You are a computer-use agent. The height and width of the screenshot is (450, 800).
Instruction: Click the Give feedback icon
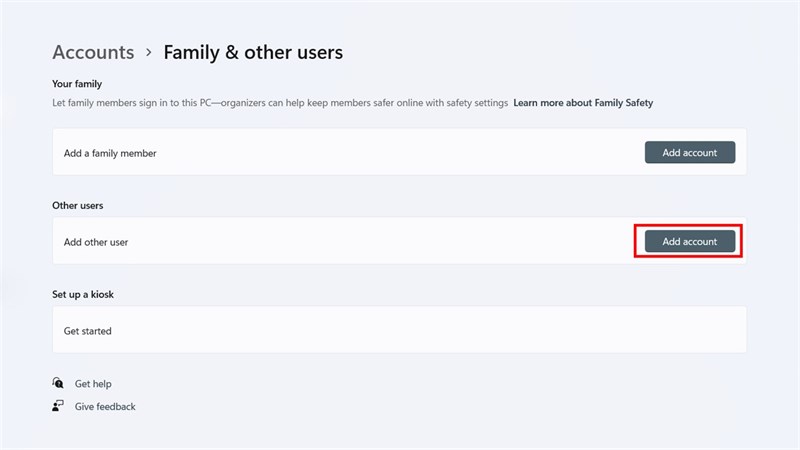[58, 406]
